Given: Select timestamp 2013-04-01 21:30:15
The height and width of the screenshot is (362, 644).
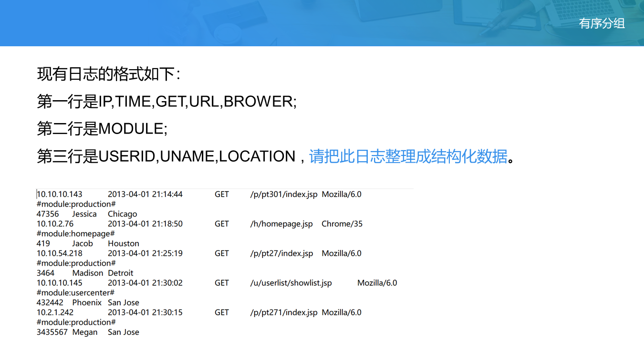Looking at the screenshot, I should tap(145, 313).
